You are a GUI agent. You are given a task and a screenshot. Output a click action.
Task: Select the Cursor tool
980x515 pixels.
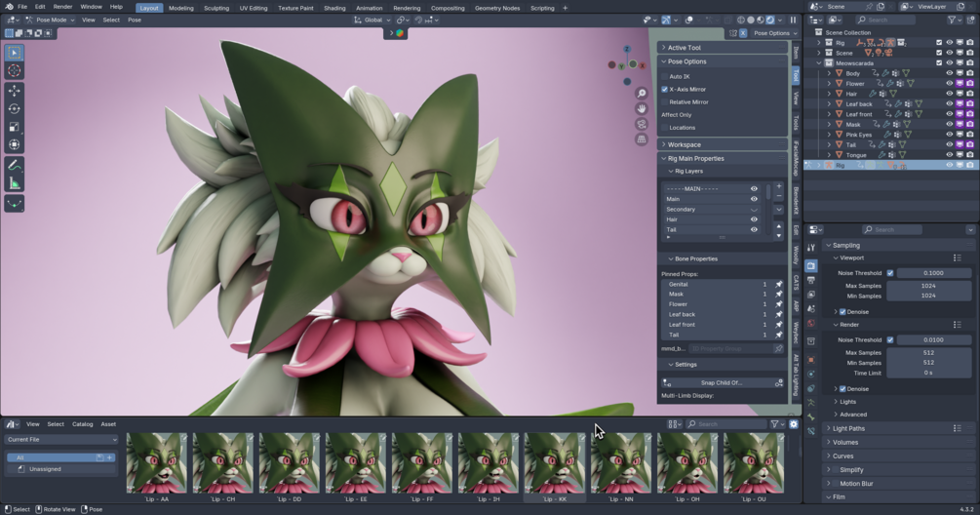click(14, 70)
